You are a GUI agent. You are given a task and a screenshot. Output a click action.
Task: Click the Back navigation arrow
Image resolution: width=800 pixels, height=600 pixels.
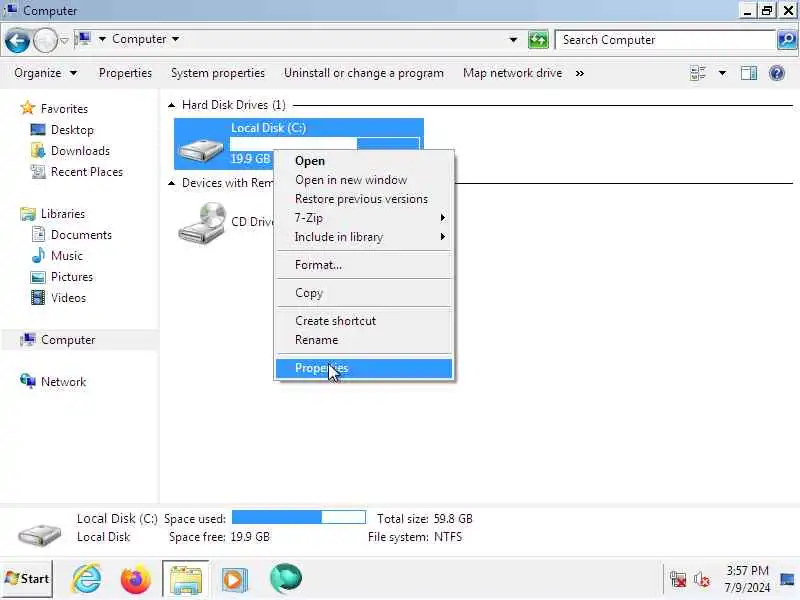[17, 40]
